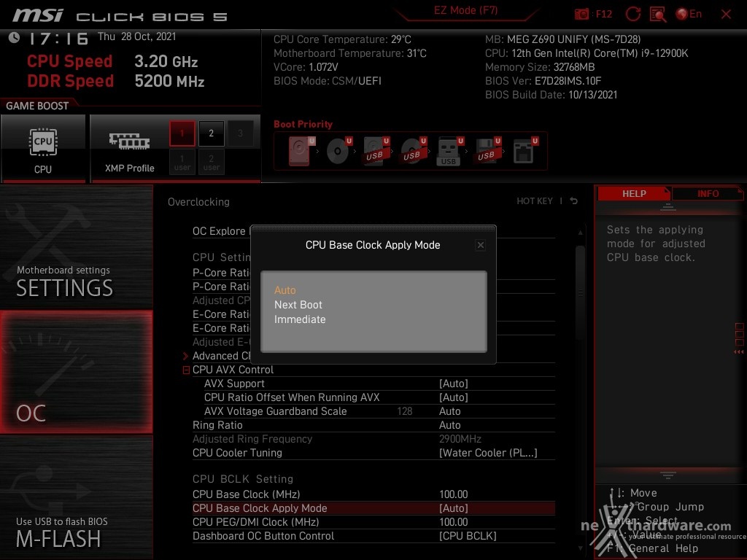
Task: Click the Adjusted Ring Frequency 2900MHz value
Action: [460, 439]
